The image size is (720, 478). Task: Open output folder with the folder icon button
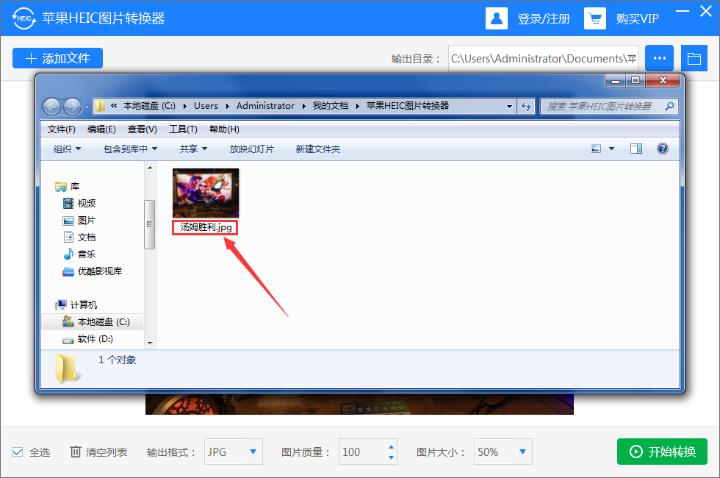[x=694, y=58]
